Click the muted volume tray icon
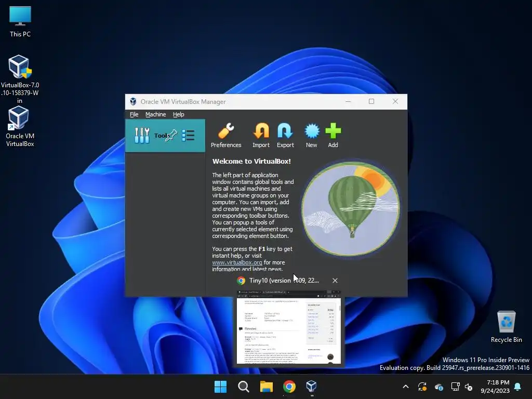This screenshot has width=532, height=399. pos(469,387)
